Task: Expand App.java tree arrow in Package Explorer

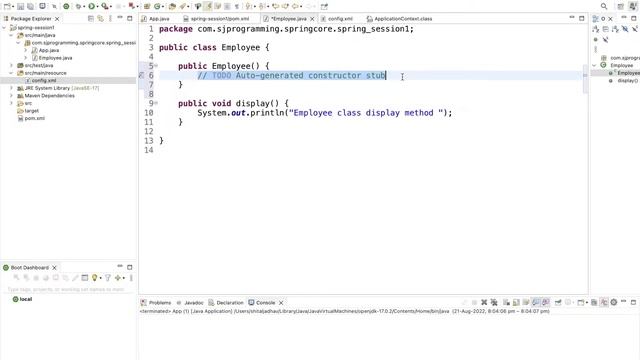Action: [x=26, y=50]
